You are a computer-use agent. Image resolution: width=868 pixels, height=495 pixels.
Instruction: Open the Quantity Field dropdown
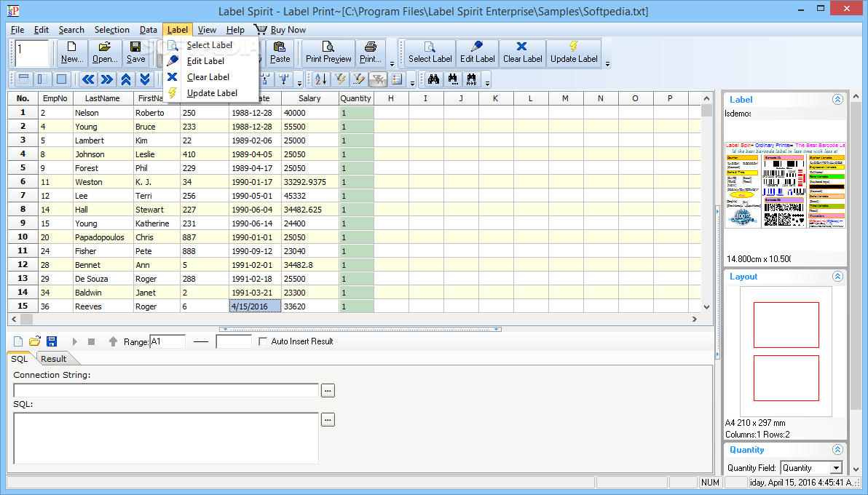click(x=837, y=468)
